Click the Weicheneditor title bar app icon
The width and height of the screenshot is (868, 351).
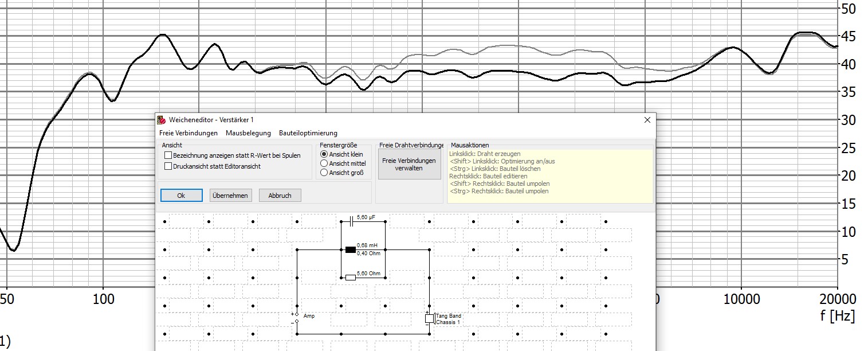pyautogui.click(x=162, y=120)
